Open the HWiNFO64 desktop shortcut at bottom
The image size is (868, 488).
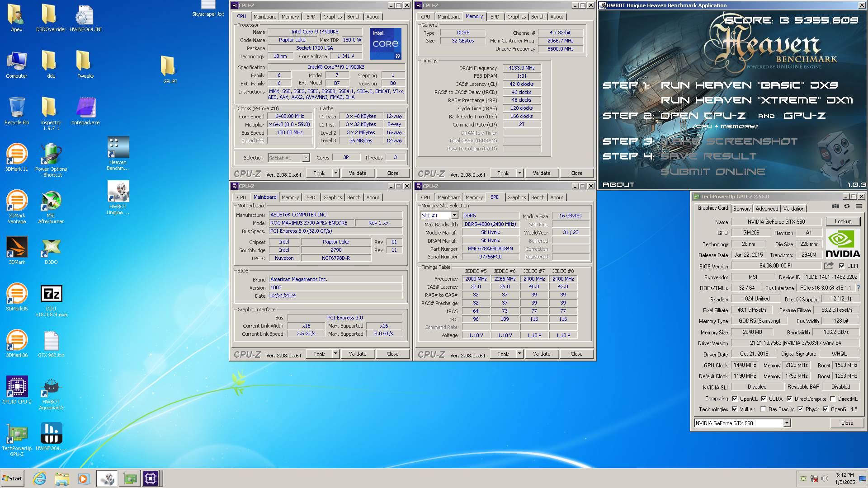(x=51, y=436)
